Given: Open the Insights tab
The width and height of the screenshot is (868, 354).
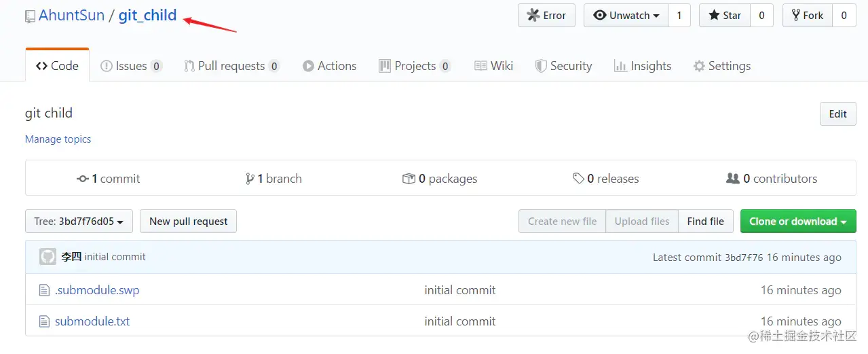Looking at the screenshot, I should coord(643,66).
